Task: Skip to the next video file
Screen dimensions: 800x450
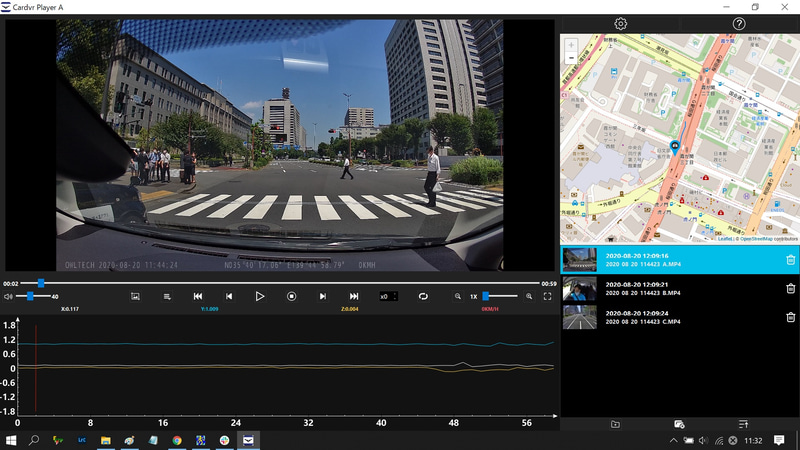Action: [354, 296]
